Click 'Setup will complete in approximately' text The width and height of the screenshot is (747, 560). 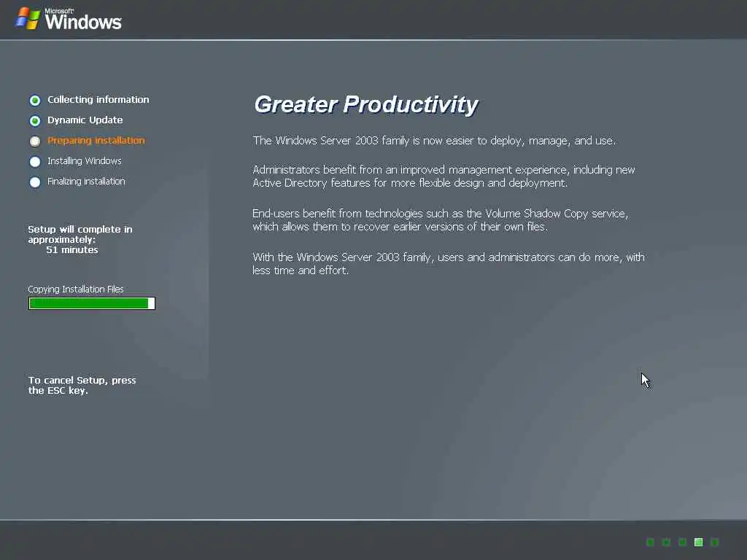[80, 234]
